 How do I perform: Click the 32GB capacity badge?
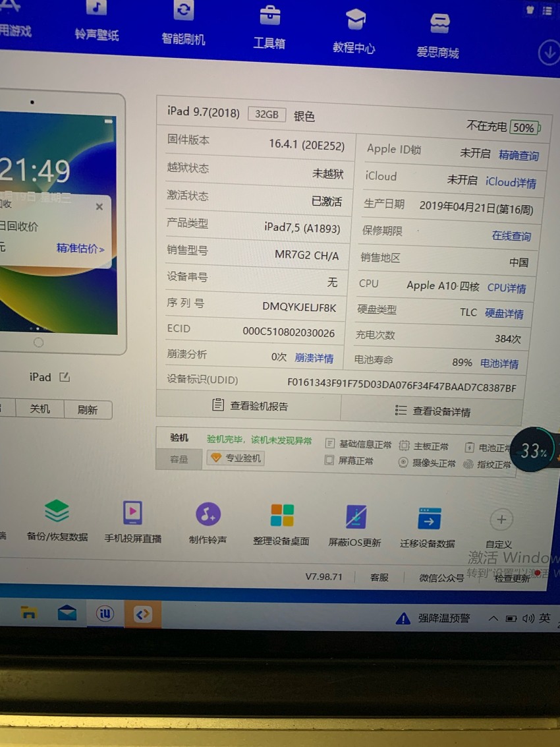[267, 114]
